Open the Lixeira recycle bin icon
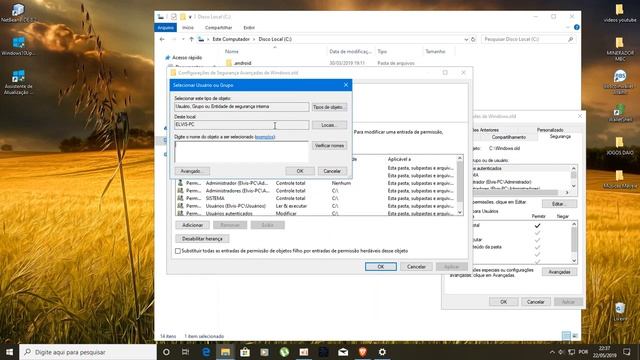Screen dimensions: 640x360 click(x=620, y=311)
